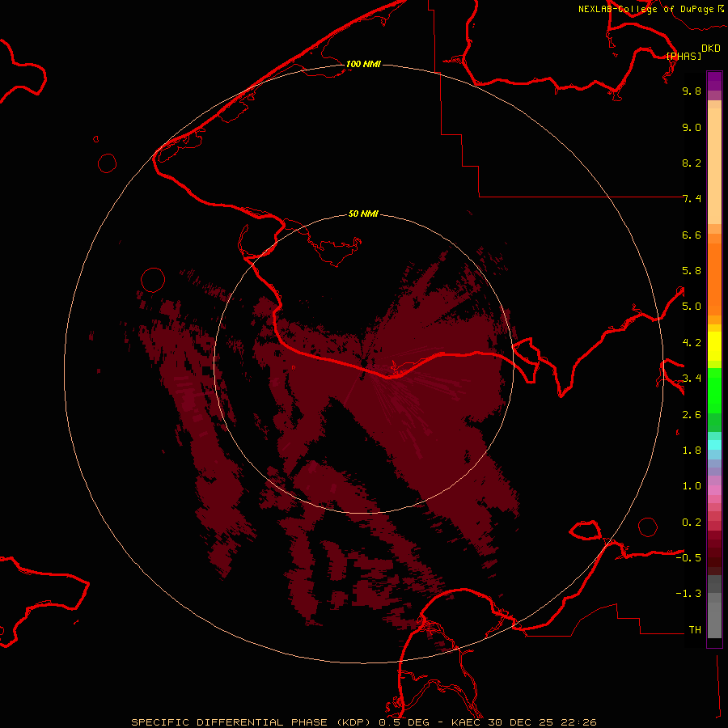Click the 1.0 legend value
The height and width of the screenshot is (728, 728).
pos(692,486)
